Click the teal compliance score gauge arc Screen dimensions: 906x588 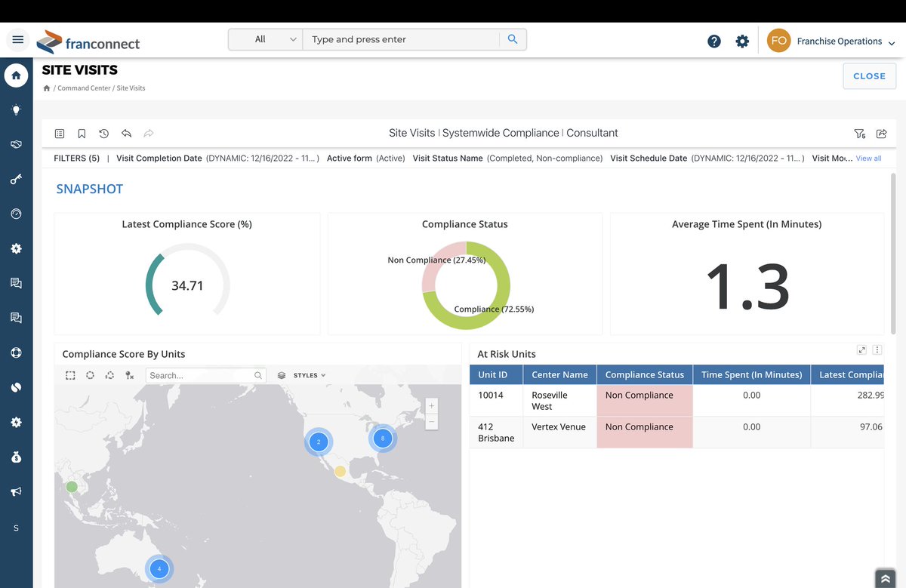point(153,285)
